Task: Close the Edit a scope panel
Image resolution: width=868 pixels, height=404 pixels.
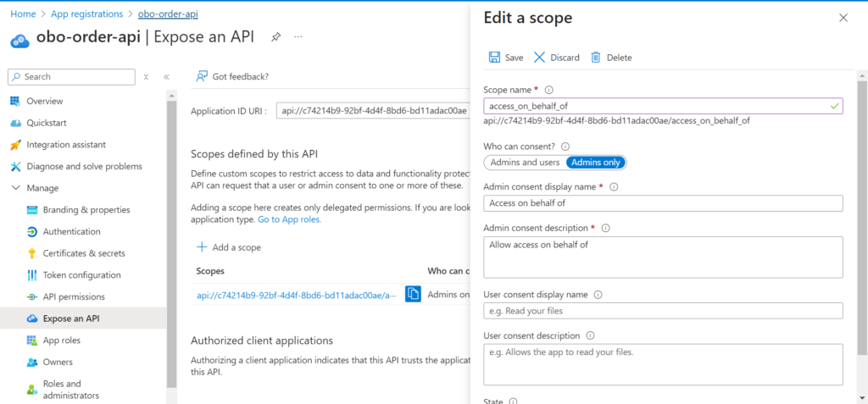Action: point(843,18)
